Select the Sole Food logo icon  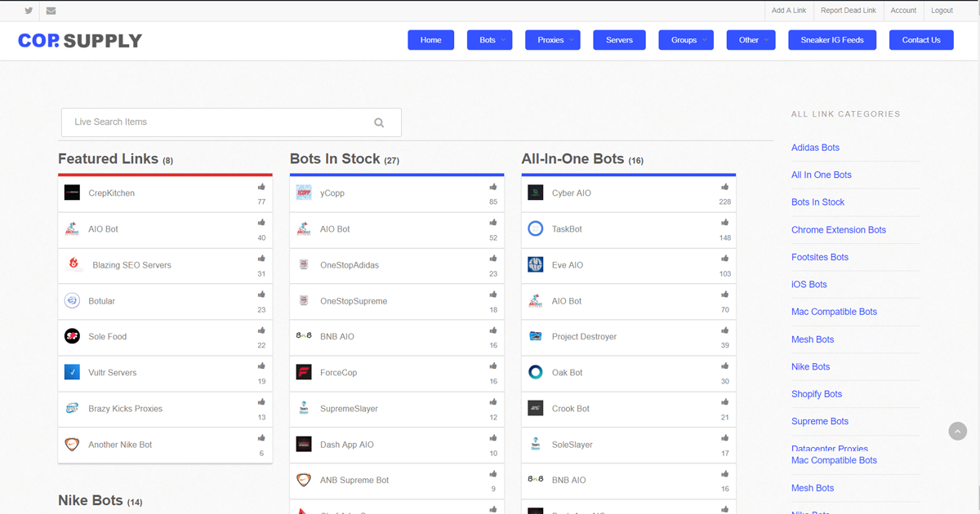click(x=72, y=337)
